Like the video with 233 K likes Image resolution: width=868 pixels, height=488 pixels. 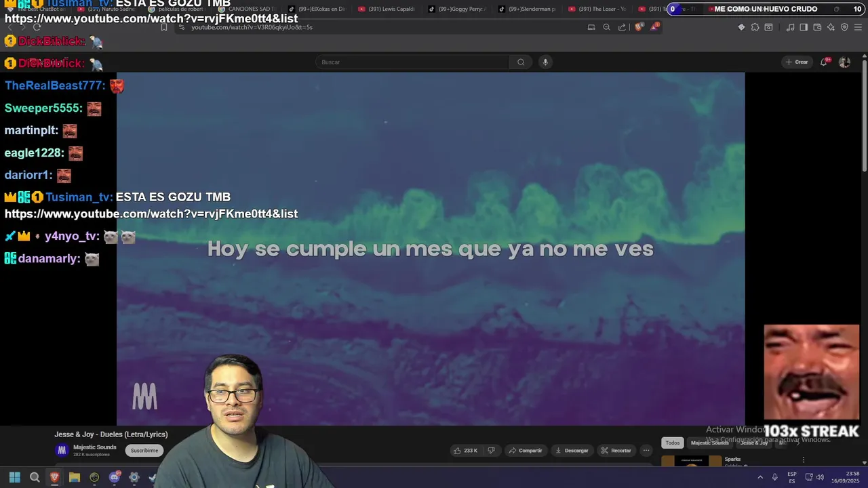(x=466, y=451)
